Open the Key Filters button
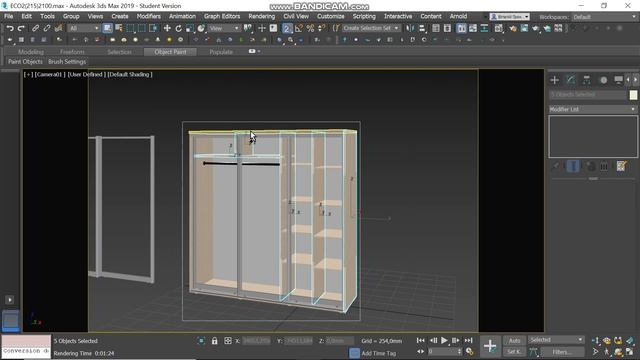The width and height of the screenshot is (640, 360). [x=562, y=351]
